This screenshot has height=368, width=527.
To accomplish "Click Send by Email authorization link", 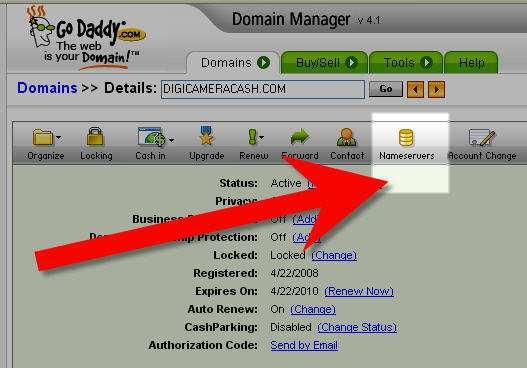I will pyautogui.click(x=304, y=345).
